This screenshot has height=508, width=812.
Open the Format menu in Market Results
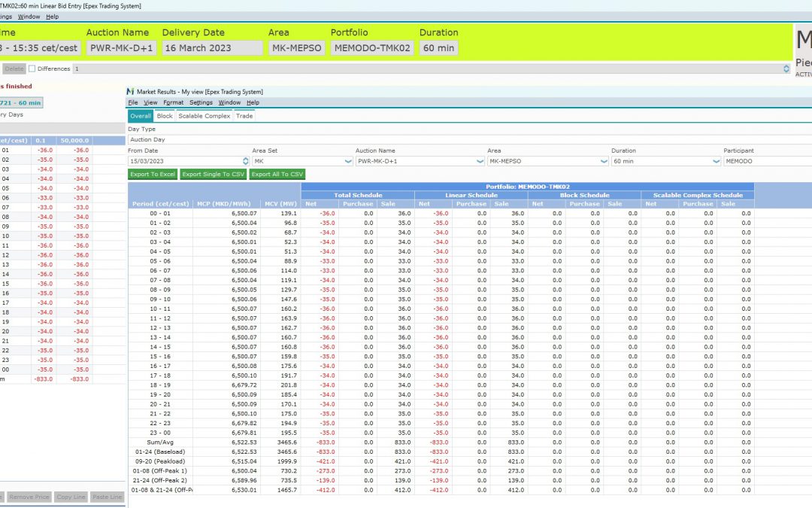click(x=173, y=102)
